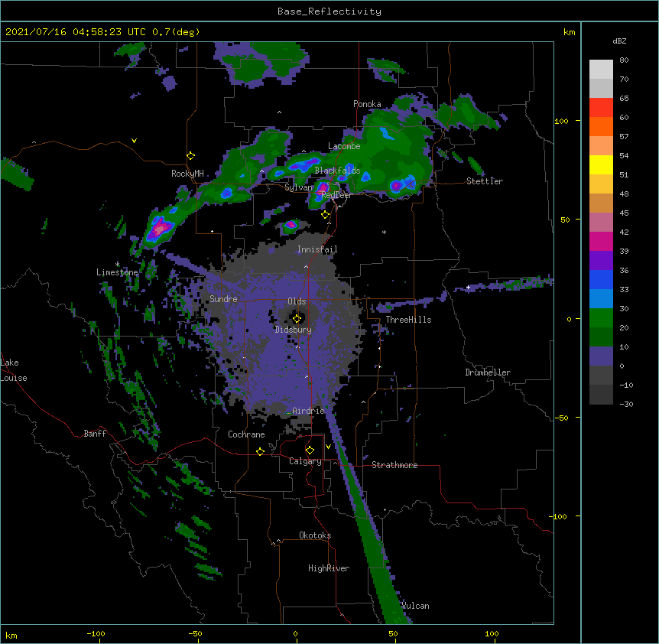Click the asterisk marker east of Innisfail
659x644 pixels.
384,232
